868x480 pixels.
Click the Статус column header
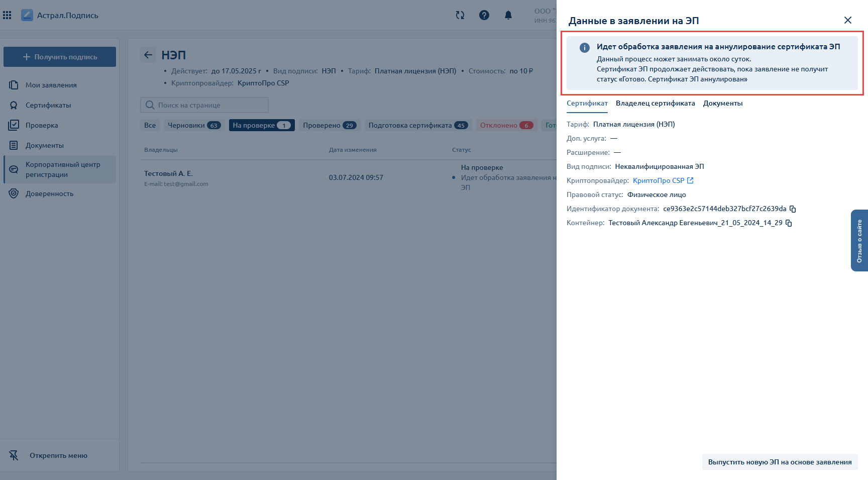[x=461, y=150]
